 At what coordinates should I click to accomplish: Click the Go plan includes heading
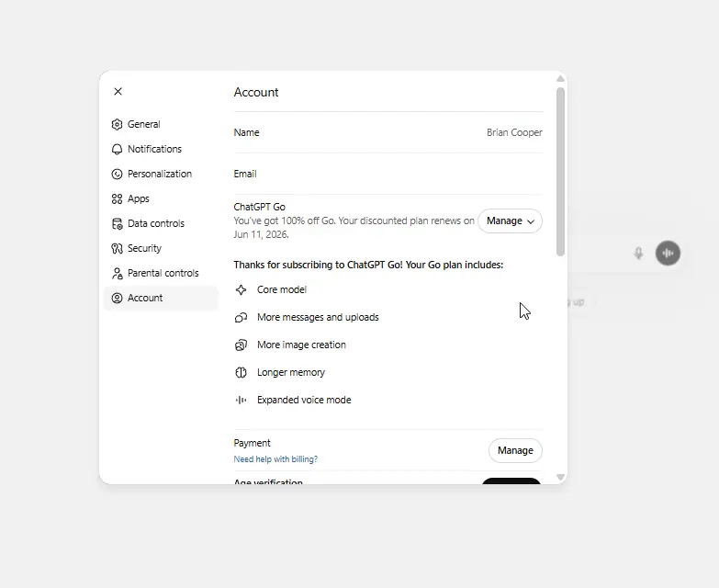coord(368,266)
